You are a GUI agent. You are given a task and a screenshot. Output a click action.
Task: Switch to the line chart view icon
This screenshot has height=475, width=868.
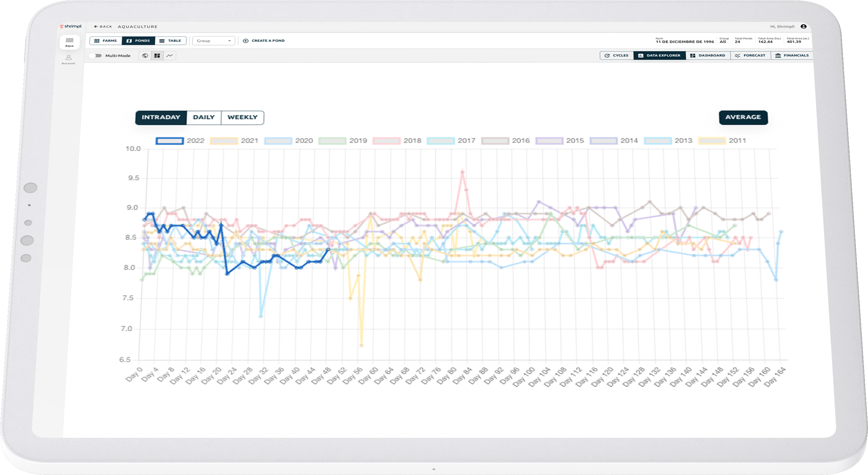point(169,56)
